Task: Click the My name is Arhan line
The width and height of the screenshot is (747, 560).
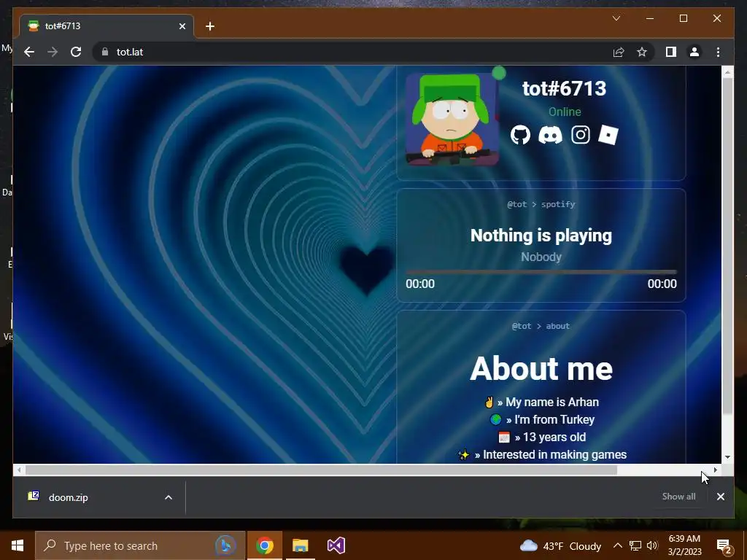Action: click(x=541, y=402)
